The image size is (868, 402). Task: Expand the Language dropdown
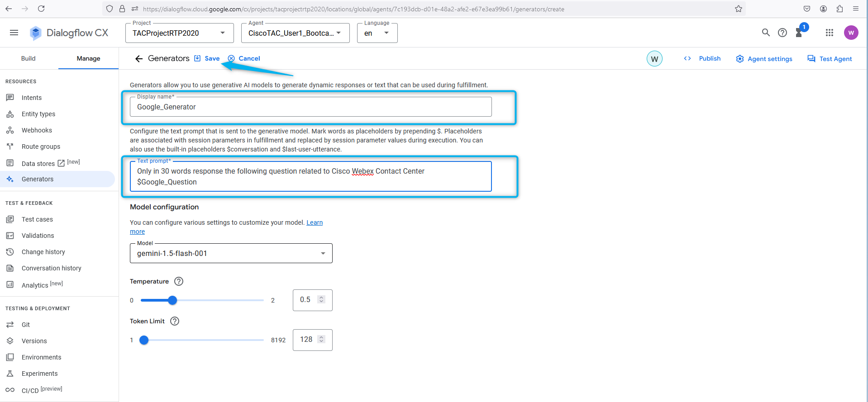(377, 33)
